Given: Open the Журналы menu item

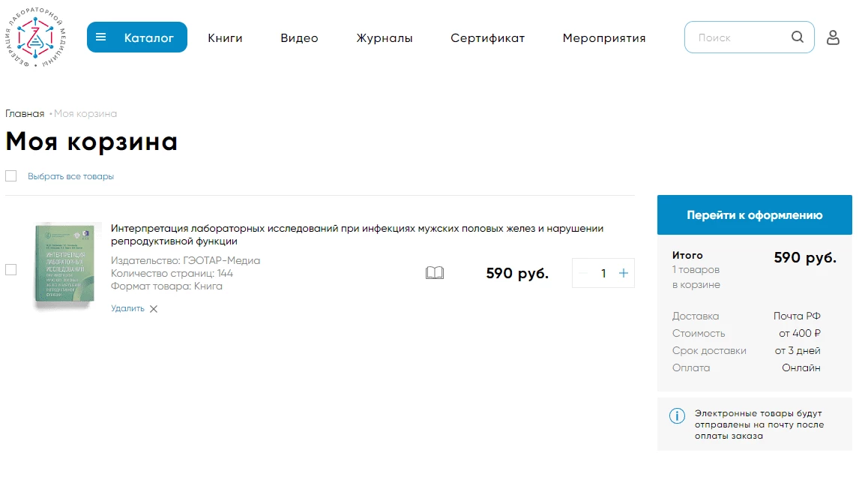Looking at the screenshot, I should (385, 37).
